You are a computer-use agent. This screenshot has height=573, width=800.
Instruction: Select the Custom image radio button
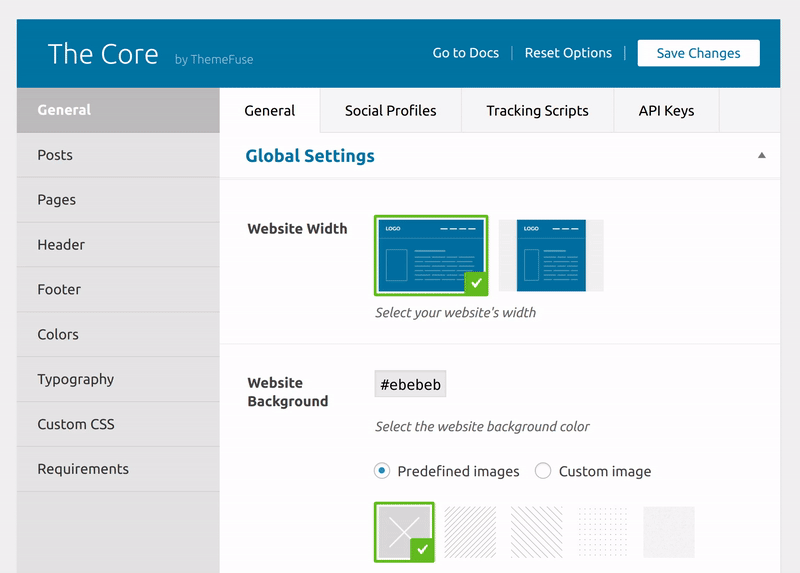pyautogui.click(x=543, y=471)
